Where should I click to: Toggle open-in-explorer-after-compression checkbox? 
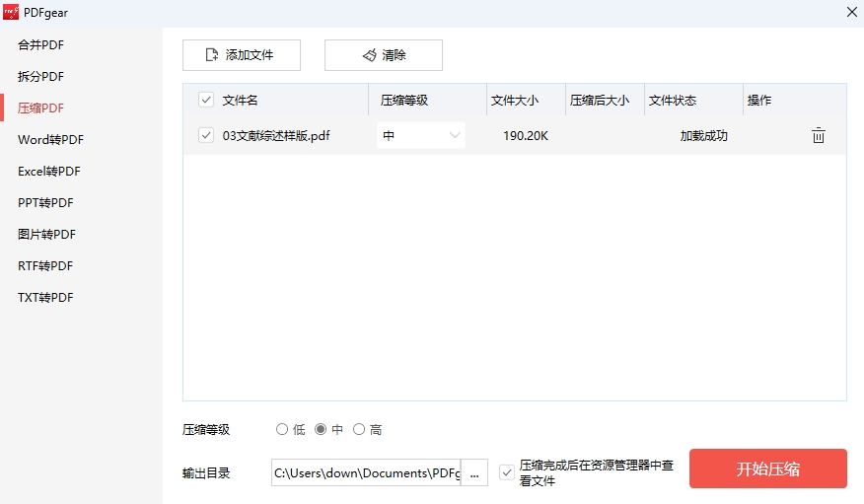(507, 472)
